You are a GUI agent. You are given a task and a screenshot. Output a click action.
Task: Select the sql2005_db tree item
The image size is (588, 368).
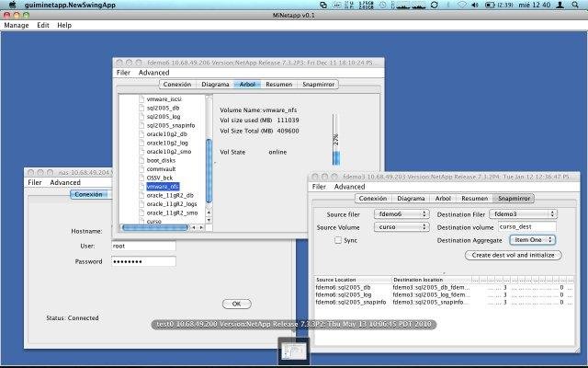pyautogui.click(x=164, y=108)
